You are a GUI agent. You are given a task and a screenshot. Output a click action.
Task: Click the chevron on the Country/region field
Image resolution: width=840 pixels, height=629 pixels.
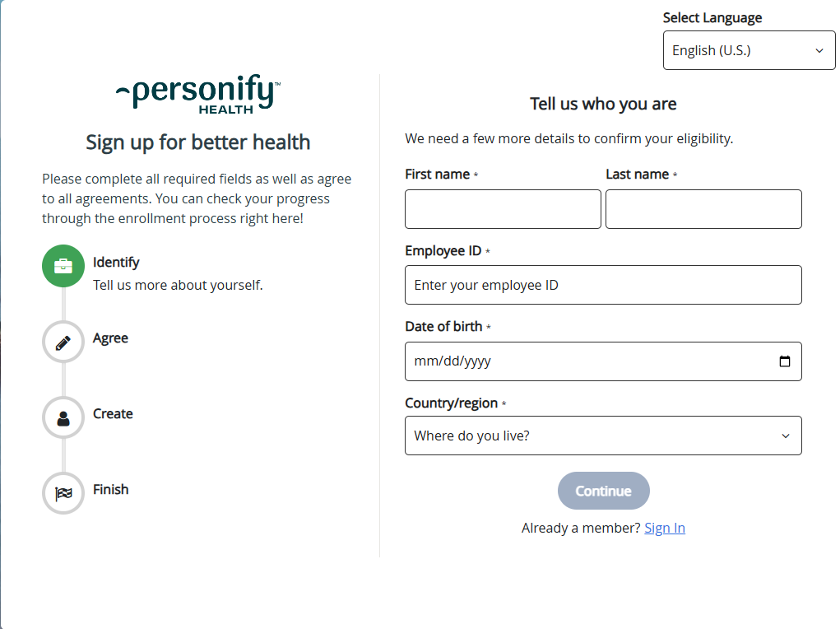click(x=786, y=436)
